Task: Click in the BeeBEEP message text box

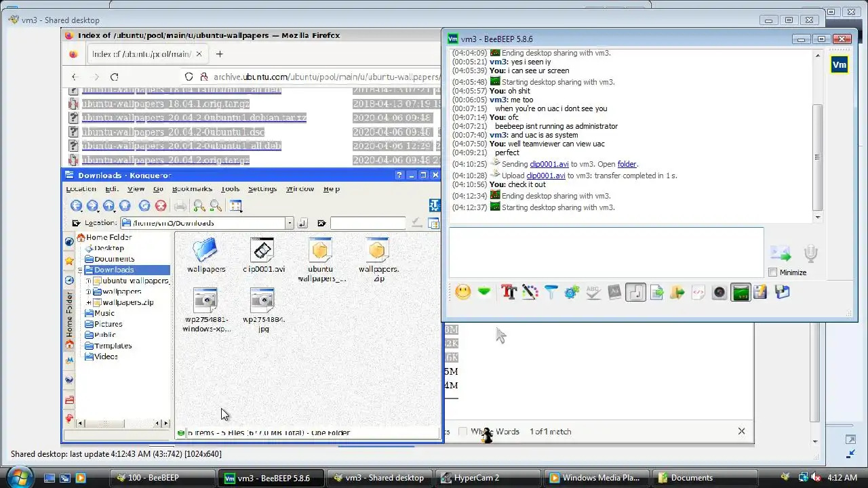Action: [x=606, y=253]
